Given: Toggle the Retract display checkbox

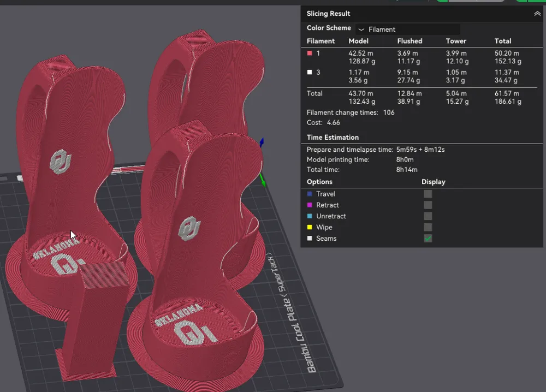Looking at the screenshot, I should click(428, 205).
